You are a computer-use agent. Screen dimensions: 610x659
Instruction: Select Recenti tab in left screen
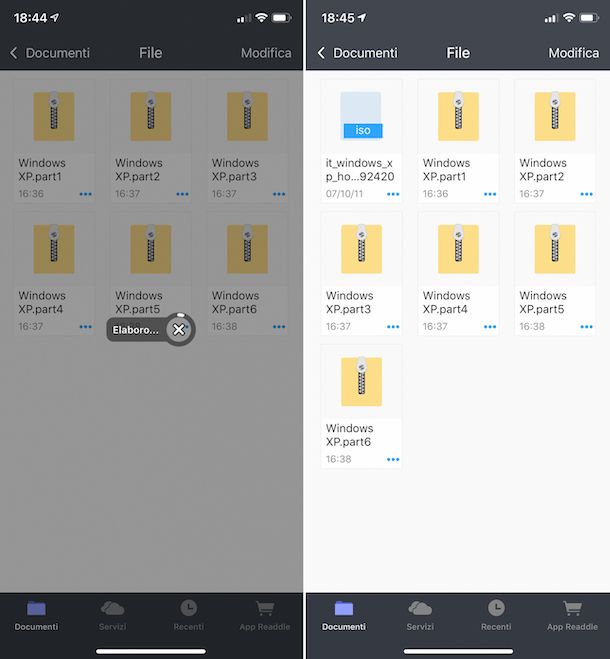[x=189, y=616]
